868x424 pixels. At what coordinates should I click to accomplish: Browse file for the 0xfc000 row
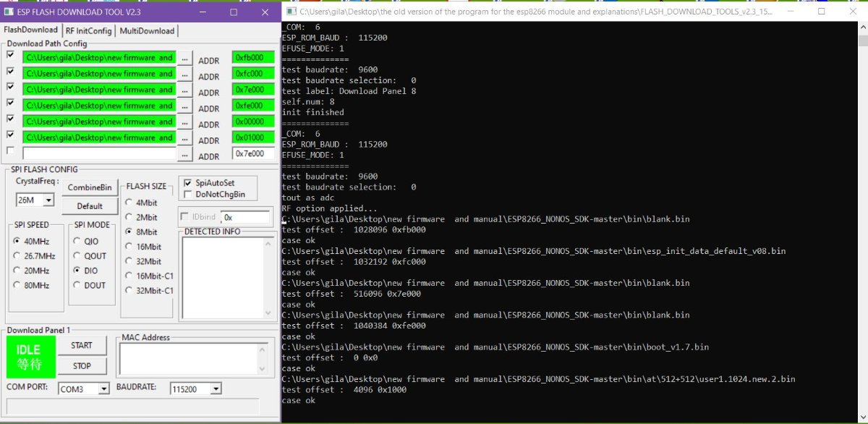[x=185, y=74]
